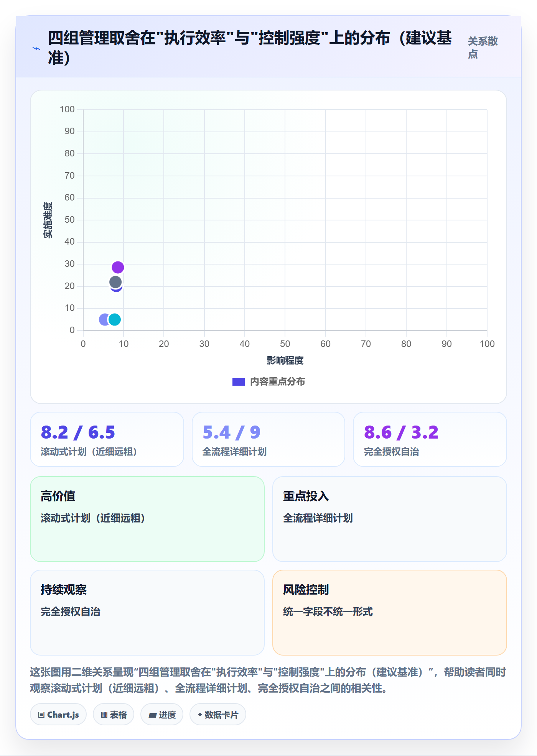Viewport: 537px width, 756px height.
Task: Click the 完全授权自治 label under 8.6 / 3.2
Action: pyautogui.click(x=391, y=452)
